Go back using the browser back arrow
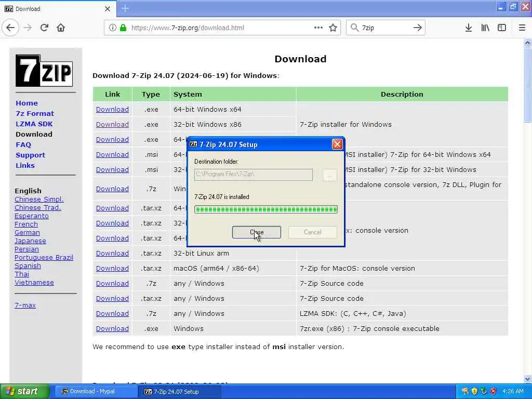Viewport: 532px width, 399px height. 10,28
